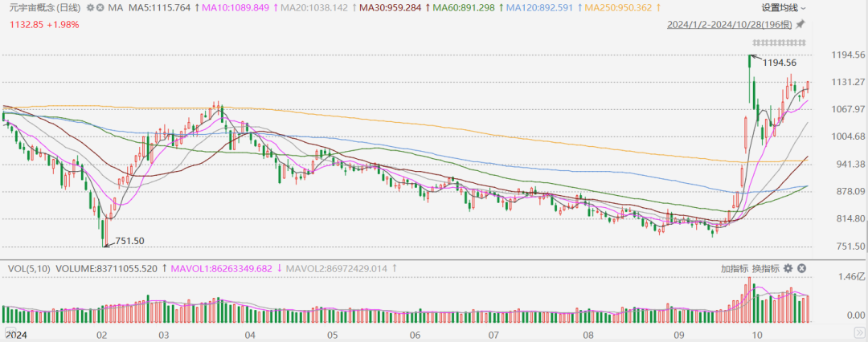
Task: Click month 05 on time axis
Action: (332, 336)
